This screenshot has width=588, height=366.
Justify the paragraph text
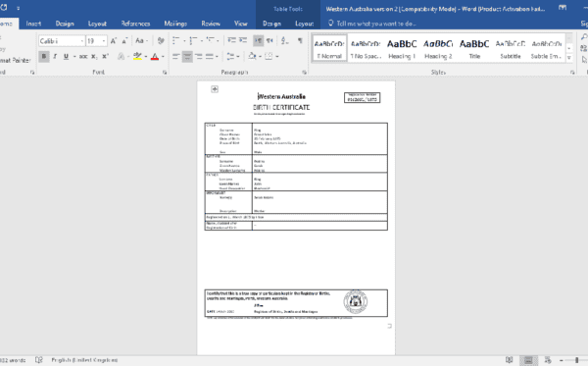point(210,56)
